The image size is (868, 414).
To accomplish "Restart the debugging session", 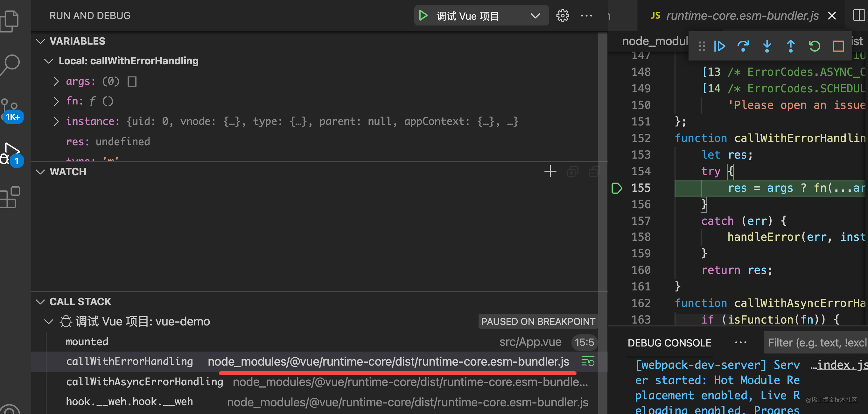I will [815, 46].
